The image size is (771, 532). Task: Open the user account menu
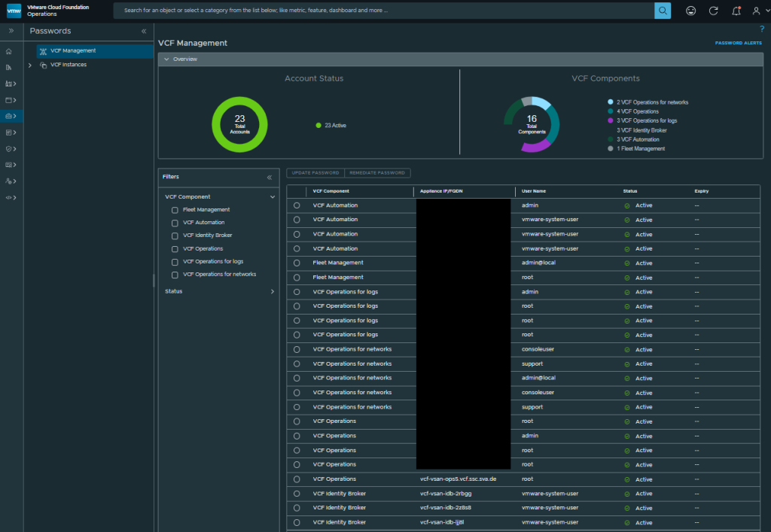[x=757, y=11]
